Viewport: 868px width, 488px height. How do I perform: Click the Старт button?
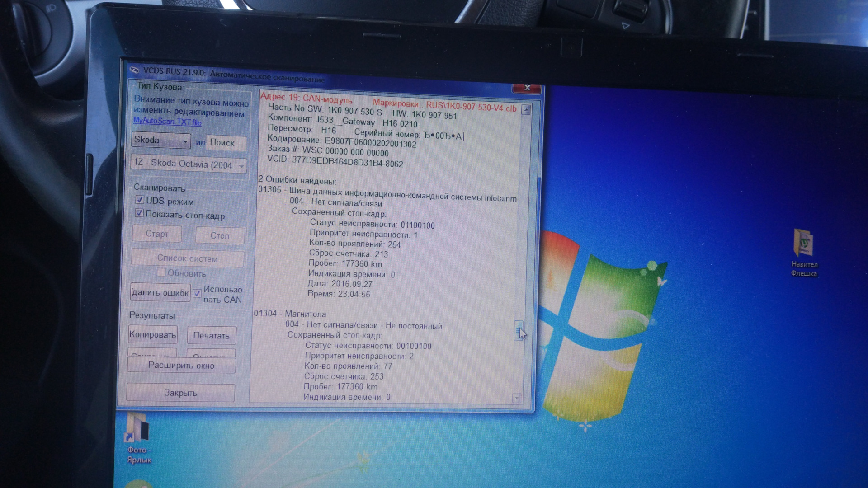(x=157, y=234)
